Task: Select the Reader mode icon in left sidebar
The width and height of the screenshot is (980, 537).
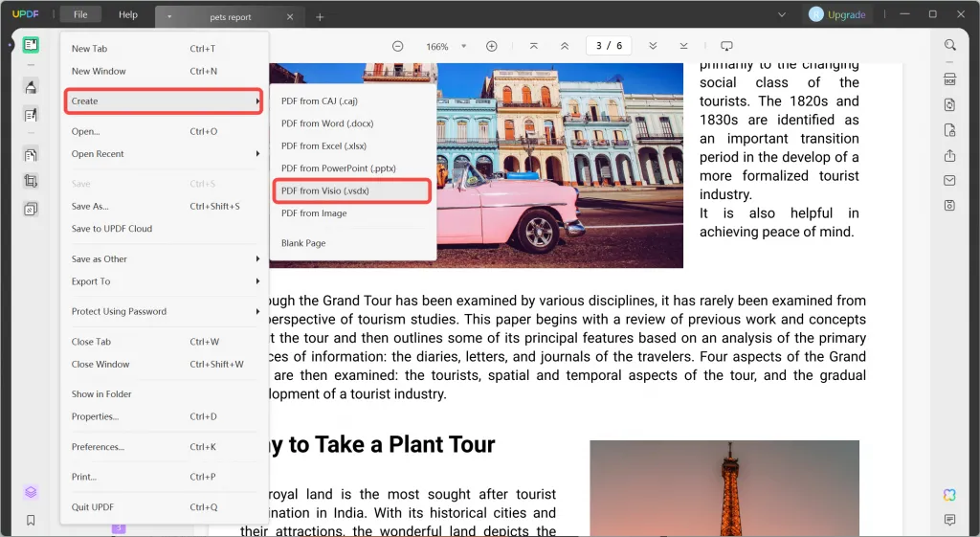Action: coord(32,45)
